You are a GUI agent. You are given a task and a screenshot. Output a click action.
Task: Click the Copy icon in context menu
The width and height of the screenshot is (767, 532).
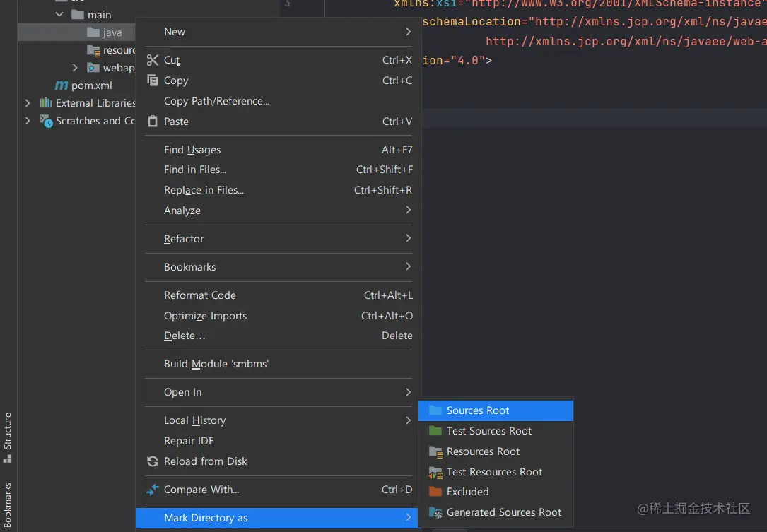click(x=153, y=81)
